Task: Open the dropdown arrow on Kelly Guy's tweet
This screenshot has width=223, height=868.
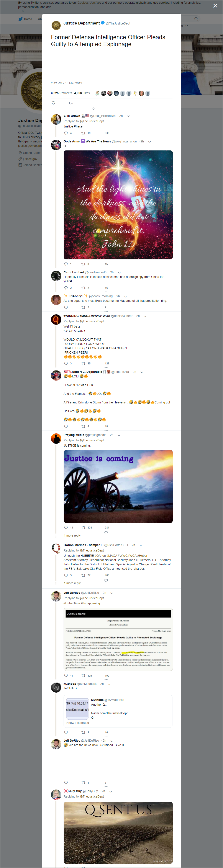Action: point(110,791)
